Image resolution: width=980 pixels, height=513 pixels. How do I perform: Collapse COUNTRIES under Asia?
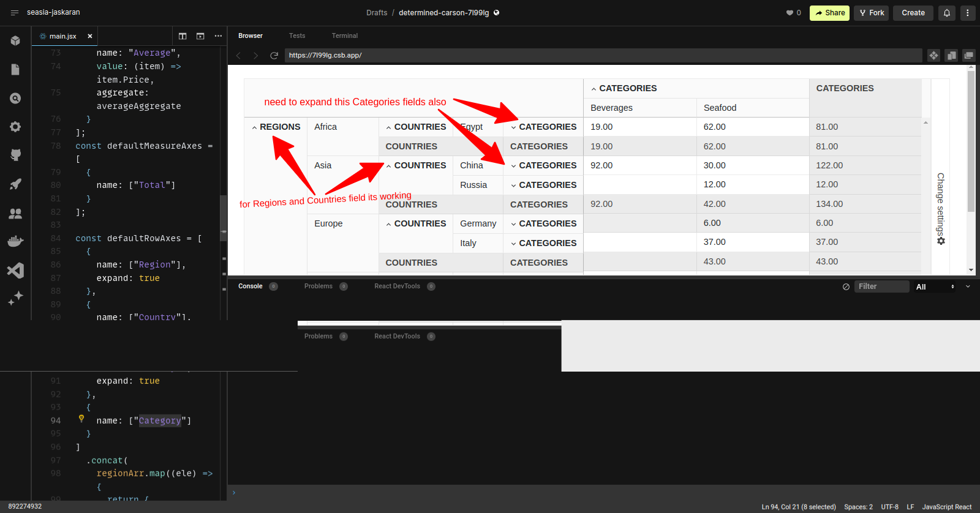pos(389,166)
